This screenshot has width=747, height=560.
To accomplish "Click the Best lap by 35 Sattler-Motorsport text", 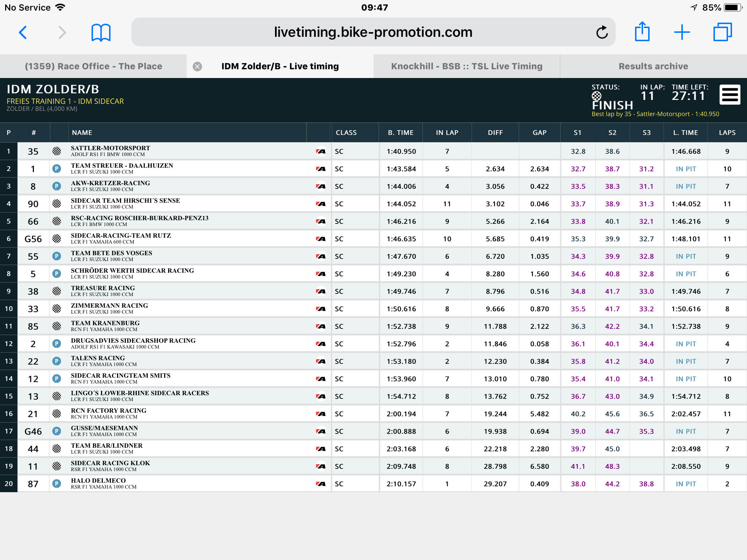I will (x=655, y=114).
